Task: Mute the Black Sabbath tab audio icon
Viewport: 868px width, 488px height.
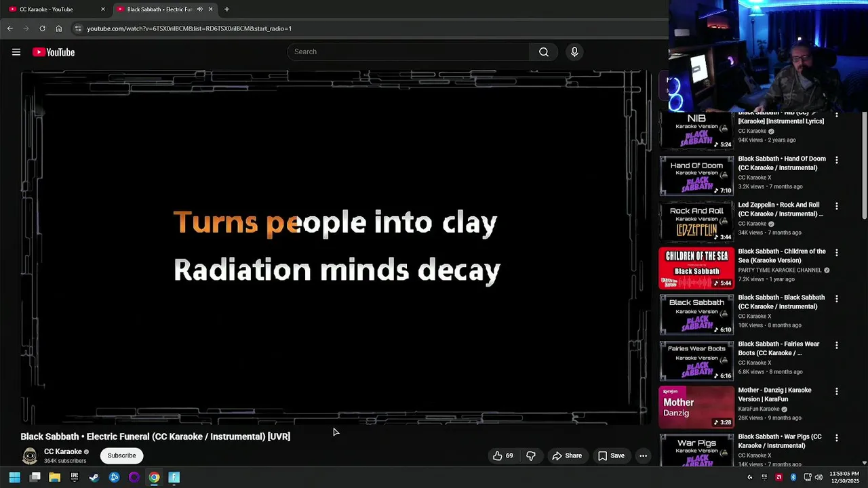Action: click(199, 9)
